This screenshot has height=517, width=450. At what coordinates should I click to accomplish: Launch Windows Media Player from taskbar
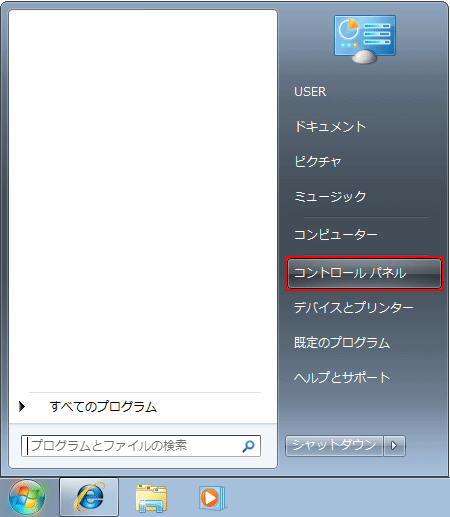point(212,498)
